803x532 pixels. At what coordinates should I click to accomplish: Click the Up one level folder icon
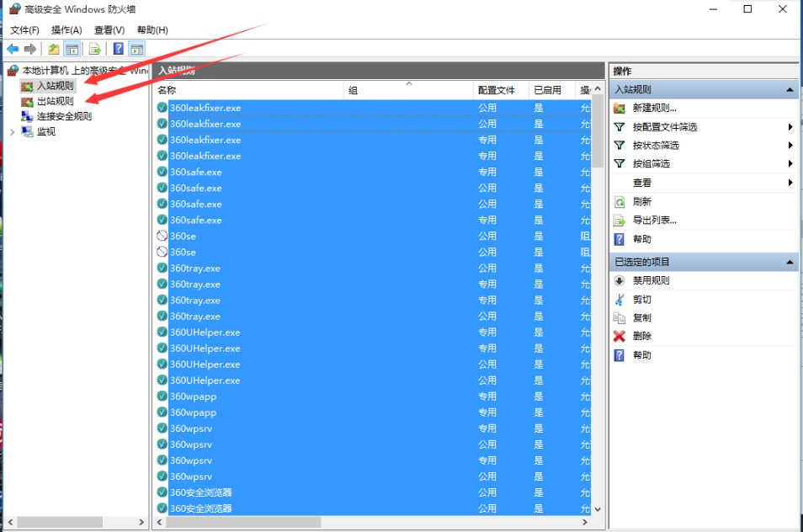54,49
